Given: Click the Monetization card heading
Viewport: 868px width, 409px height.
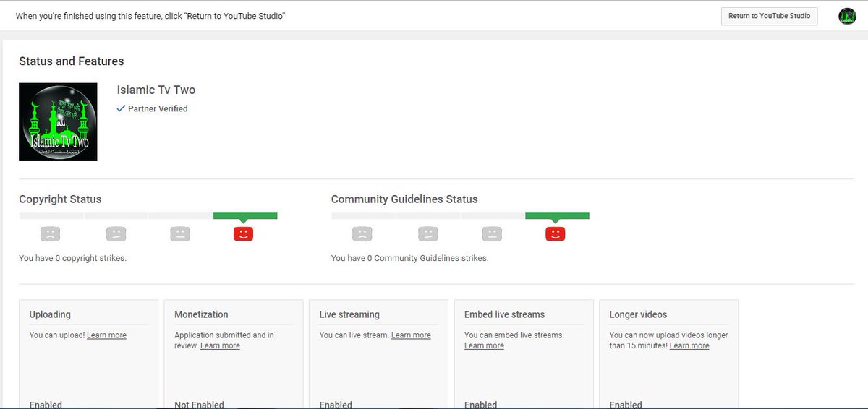Looking at the screenshot, I should click(201, 314).
